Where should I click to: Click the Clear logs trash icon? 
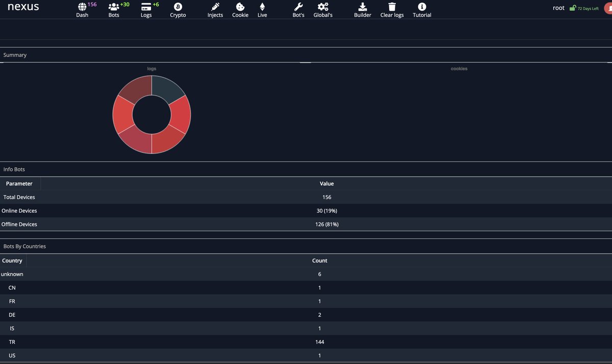(392, 7)
